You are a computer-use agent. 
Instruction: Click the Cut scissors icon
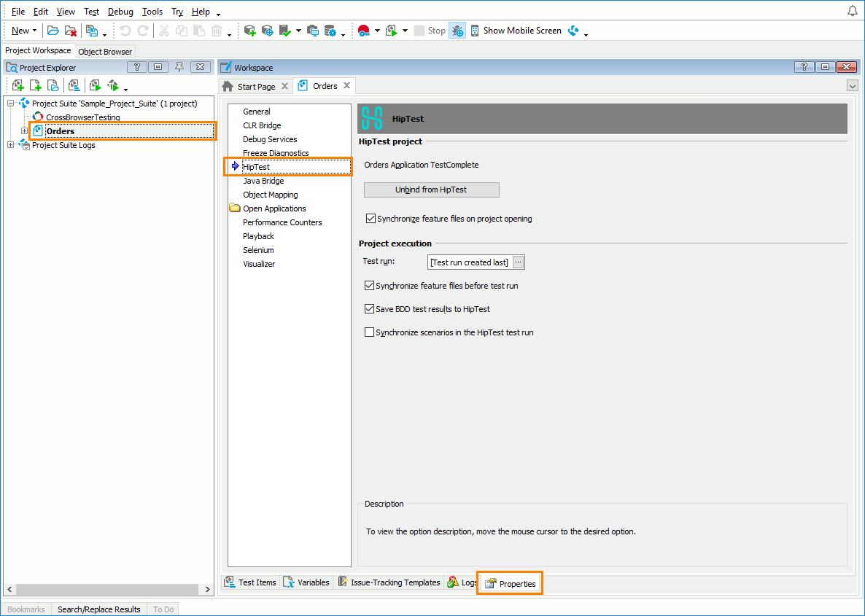point(164,31)
